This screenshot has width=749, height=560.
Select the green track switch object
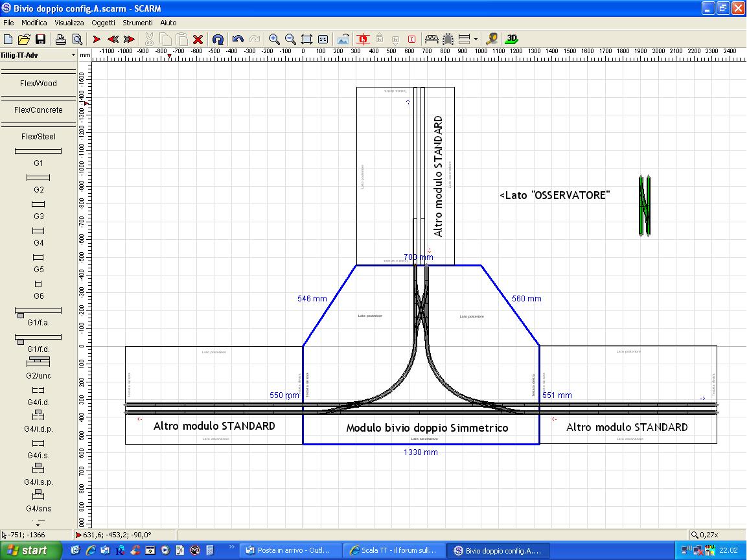tap(645, 206)
